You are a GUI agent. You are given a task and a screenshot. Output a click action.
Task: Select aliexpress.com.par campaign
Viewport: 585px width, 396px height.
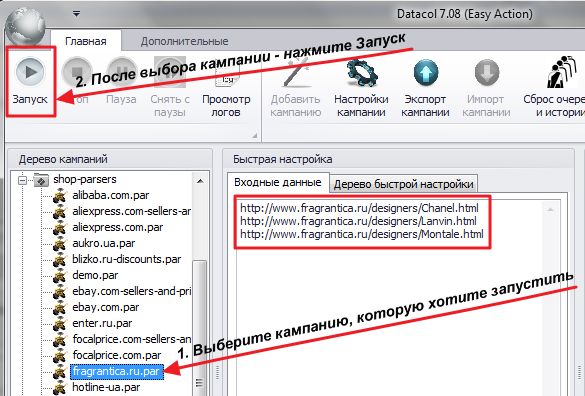point(118,227)
